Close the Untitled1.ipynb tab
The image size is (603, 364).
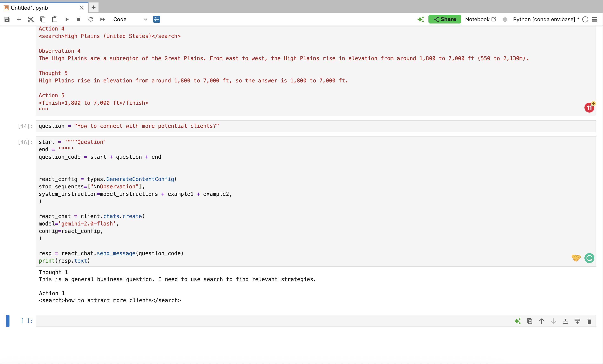[x=81, y=8]
